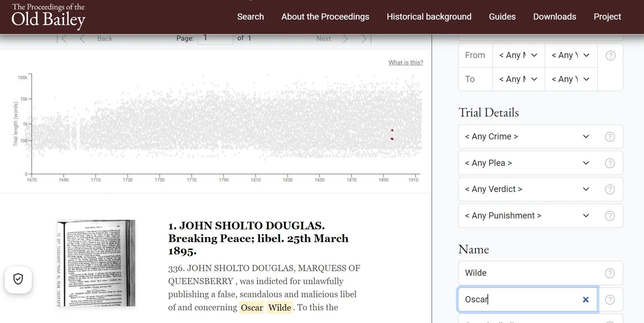Open the Search menu

250,17
